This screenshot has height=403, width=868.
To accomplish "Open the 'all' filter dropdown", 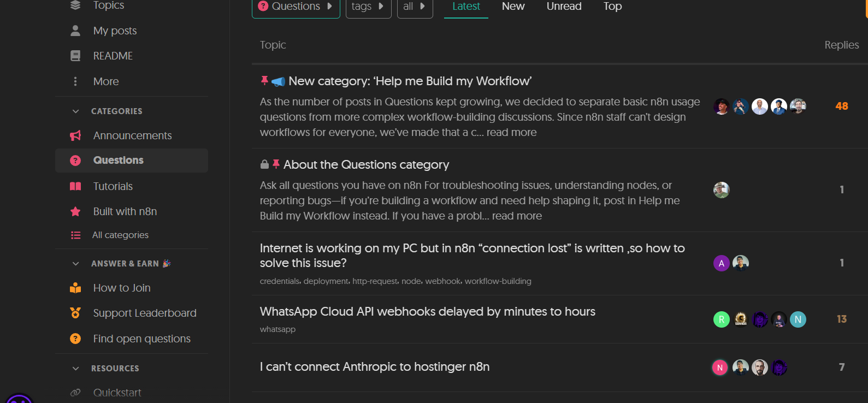I will click(x=415, y=7).
